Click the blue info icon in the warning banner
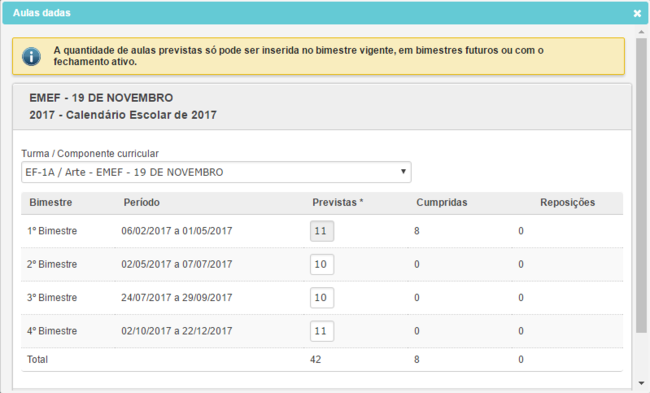Screen dimensions: 650x393 click(x=32, y=56)
